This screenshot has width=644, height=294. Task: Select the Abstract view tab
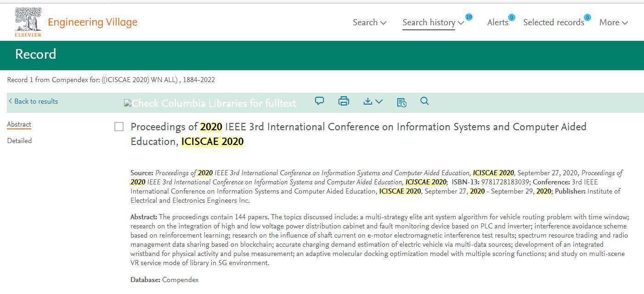coord(19,124)
